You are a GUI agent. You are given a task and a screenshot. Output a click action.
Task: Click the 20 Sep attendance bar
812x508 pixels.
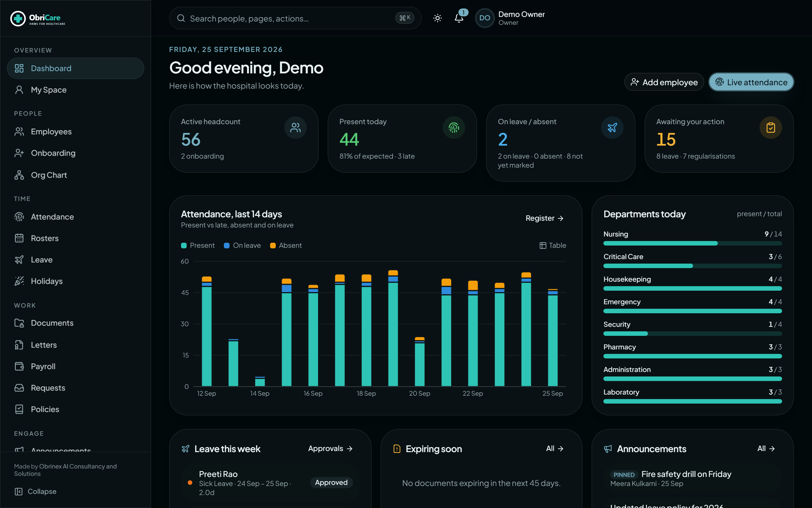420,362
